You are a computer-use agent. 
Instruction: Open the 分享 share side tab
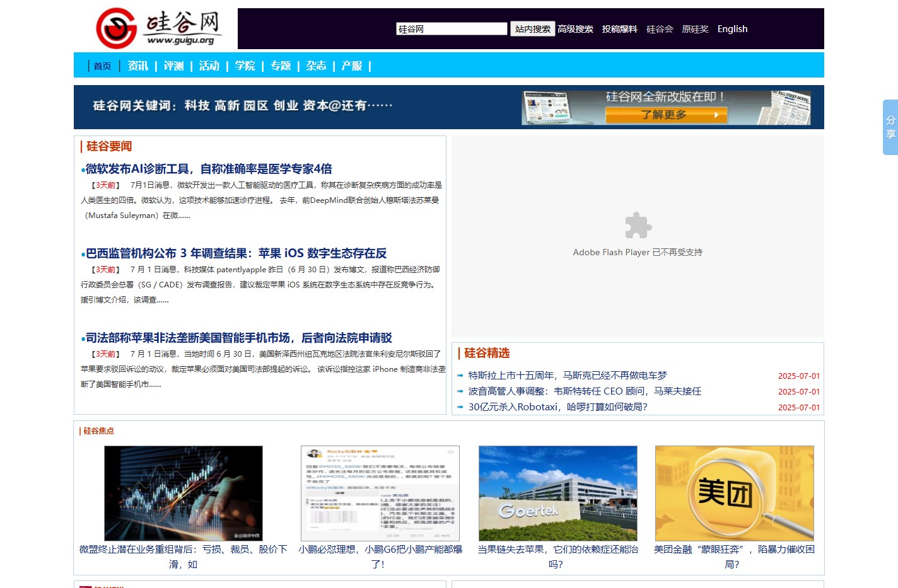pos(890,127)
